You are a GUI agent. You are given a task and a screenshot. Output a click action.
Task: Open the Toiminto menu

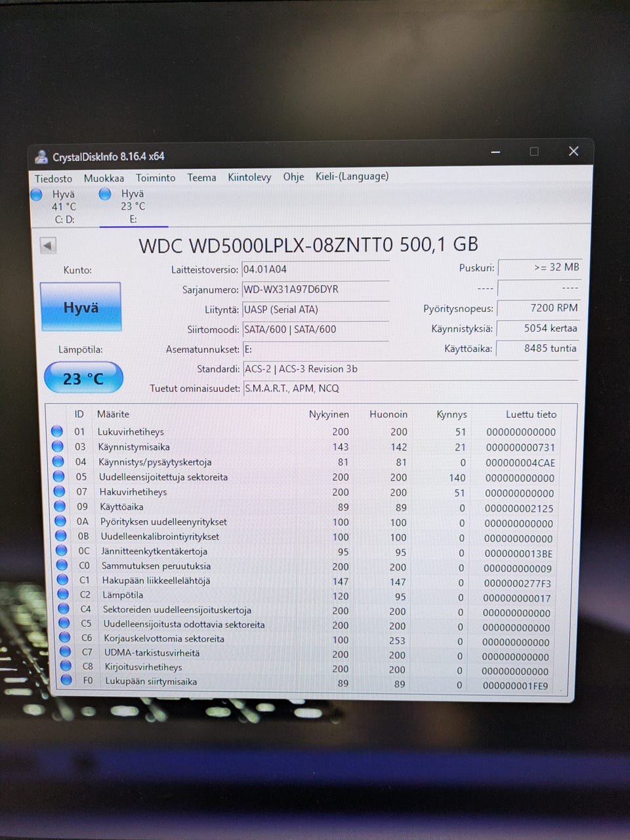tap(156, 178)
